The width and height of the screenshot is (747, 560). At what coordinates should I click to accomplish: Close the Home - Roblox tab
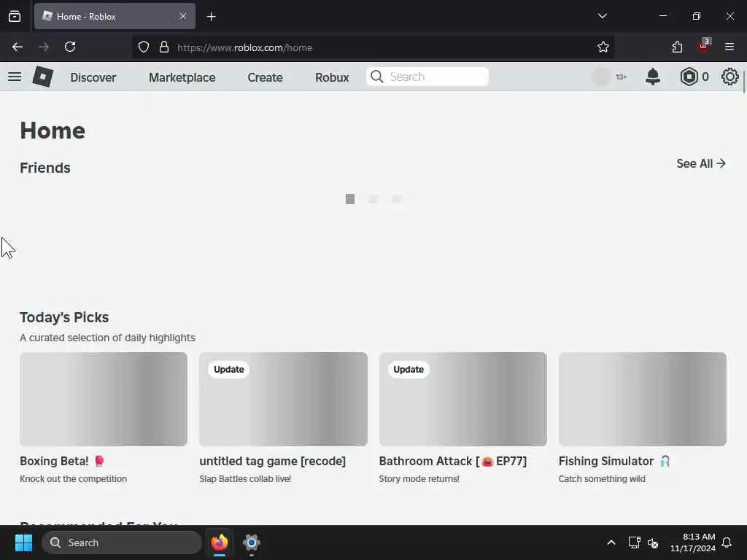pos(183,16)
